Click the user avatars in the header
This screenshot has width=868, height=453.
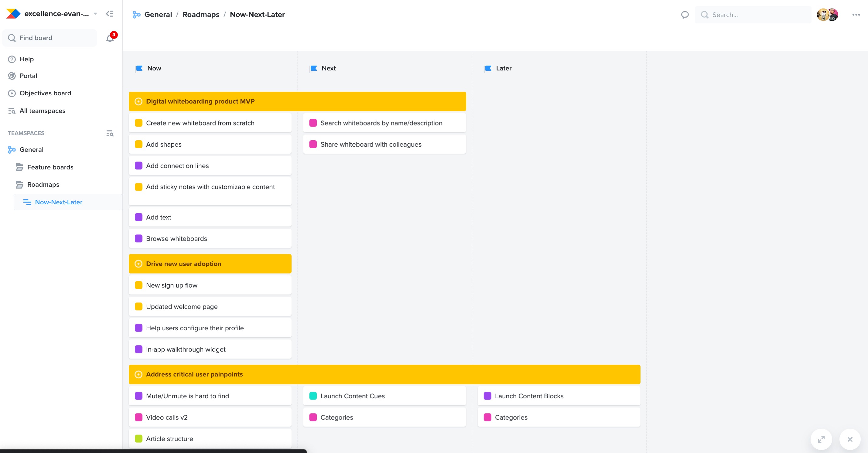[x=827, y=15]
